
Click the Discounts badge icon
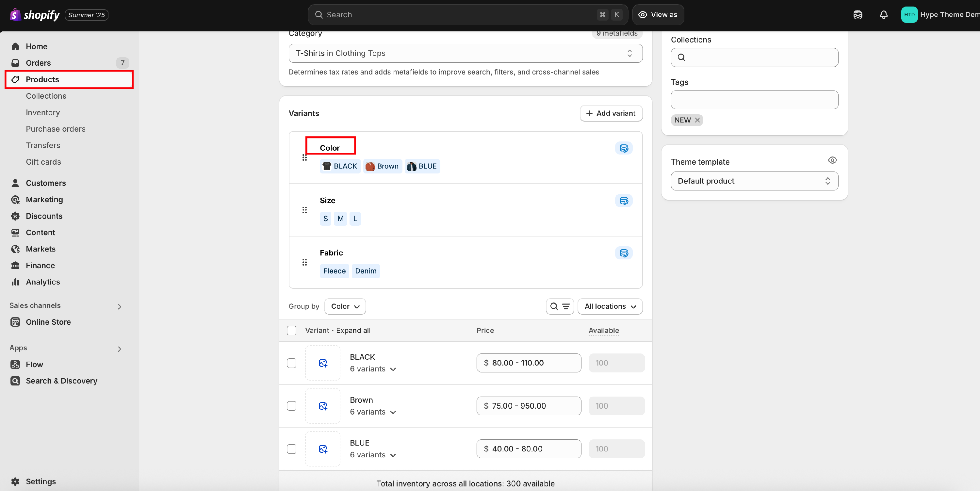(x=15, y=216)
